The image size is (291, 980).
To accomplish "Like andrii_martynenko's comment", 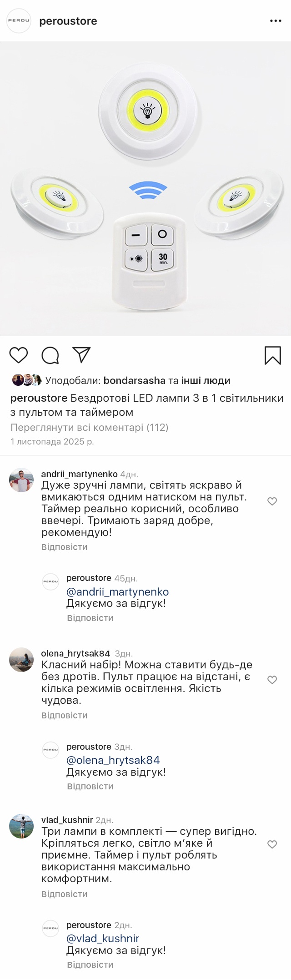I will (272, 501).
